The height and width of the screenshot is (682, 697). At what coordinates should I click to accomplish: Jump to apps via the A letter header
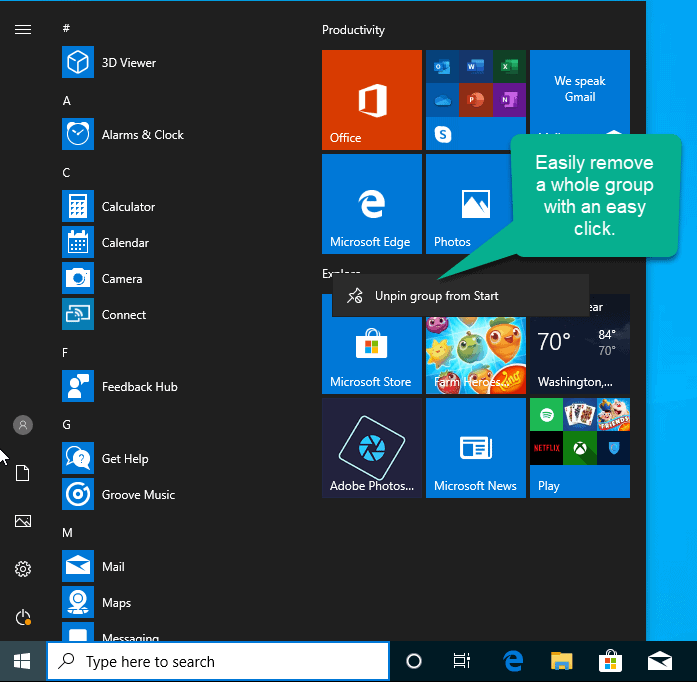coord(67,100)
